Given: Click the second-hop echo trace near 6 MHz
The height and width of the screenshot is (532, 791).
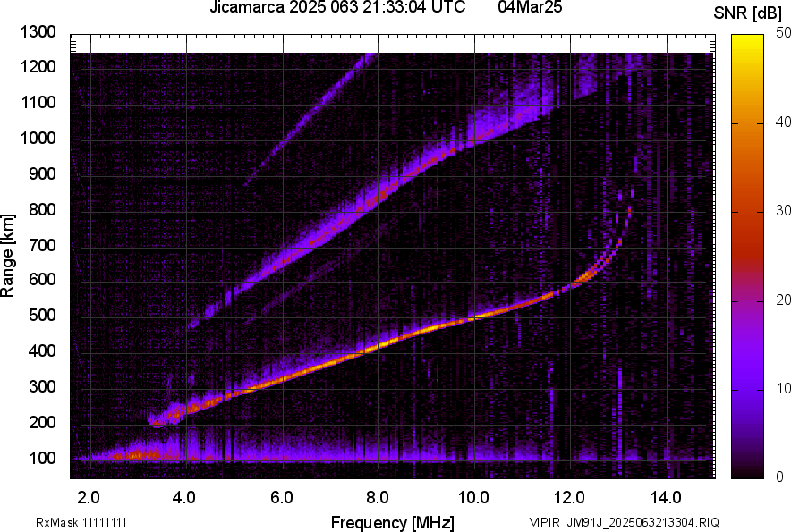Looking at the screenshot, I should (284, 261).
